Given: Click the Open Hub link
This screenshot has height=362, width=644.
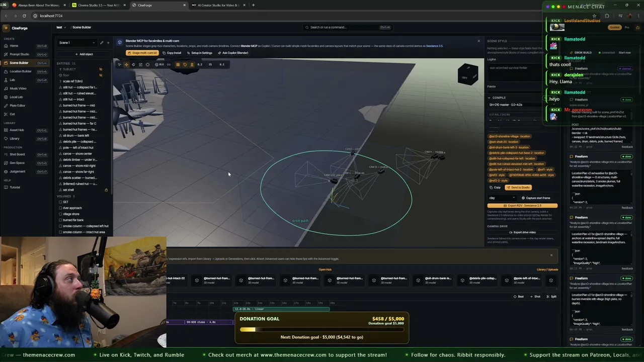Looking at the screenshot, I should pyautogui.click(x=325, y=269).
